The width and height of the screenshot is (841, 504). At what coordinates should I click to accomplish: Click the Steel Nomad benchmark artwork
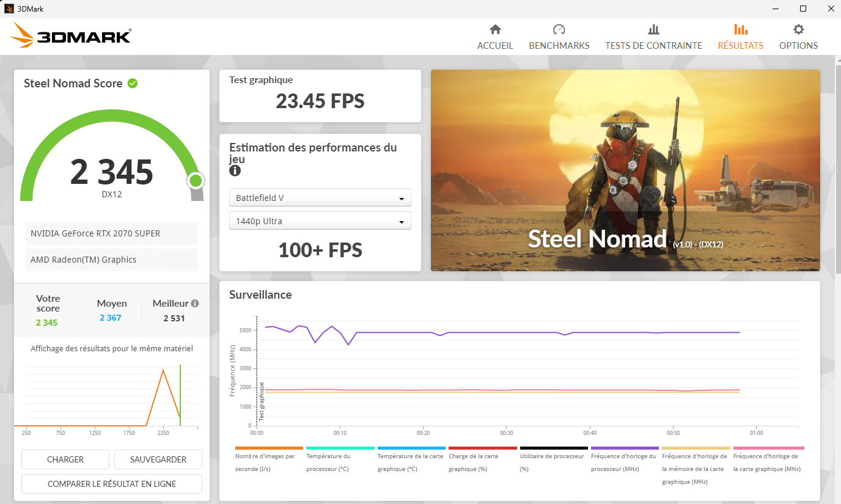click(x=625, y=170)
